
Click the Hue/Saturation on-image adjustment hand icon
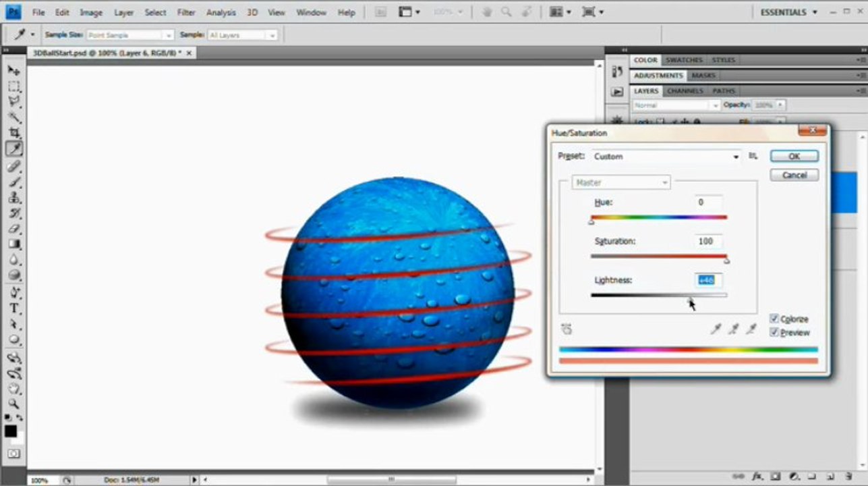[567, 329]
